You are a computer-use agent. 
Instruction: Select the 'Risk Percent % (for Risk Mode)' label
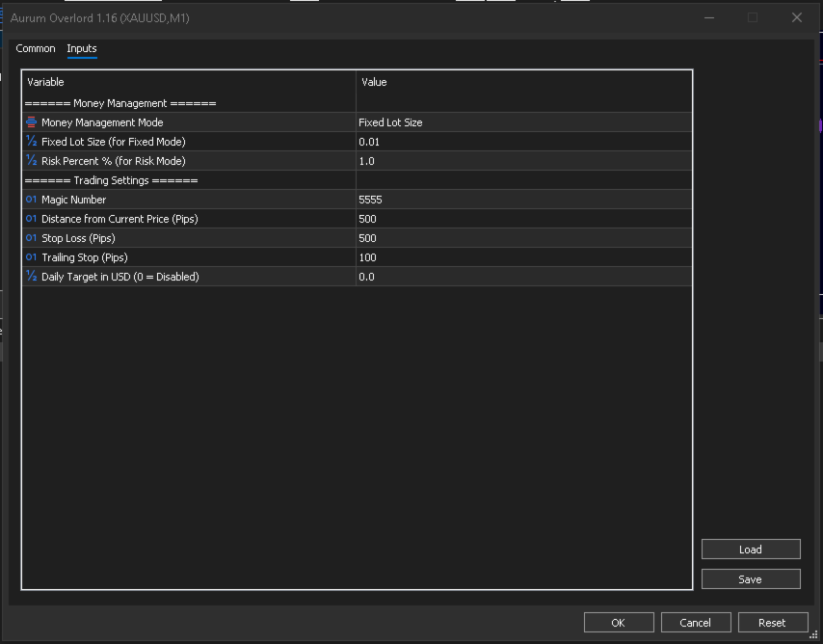pyautogui.click(x=114, y=161)
